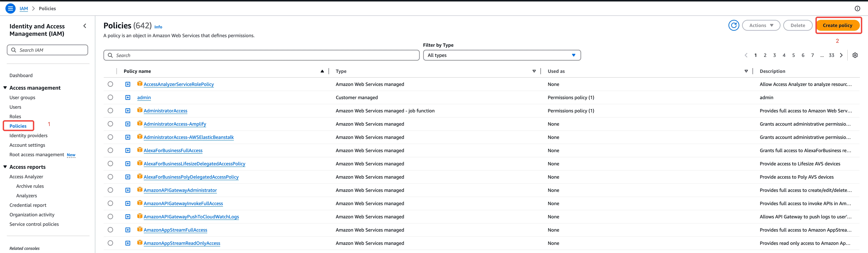Viewport: 868px width, 253px height.
Task: Click the info circle icon top right
Action: [x=857, y=8]
